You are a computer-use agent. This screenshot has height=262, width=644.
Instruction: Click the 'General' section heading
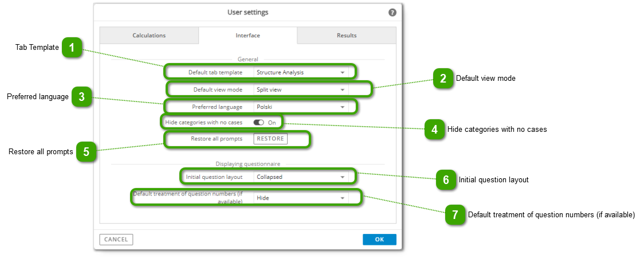(x=248, y=60)
